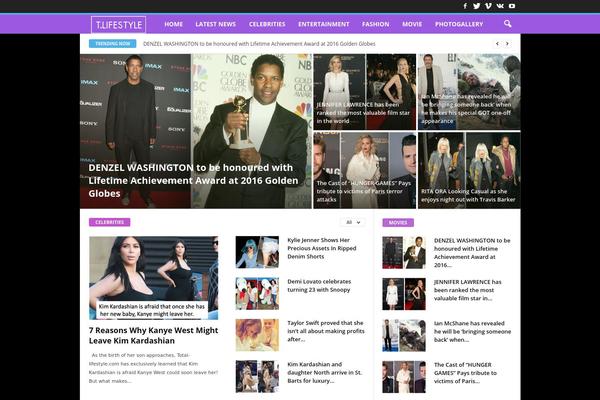Open the Photogallery menu item
The image size is (600, 400).
459,24
